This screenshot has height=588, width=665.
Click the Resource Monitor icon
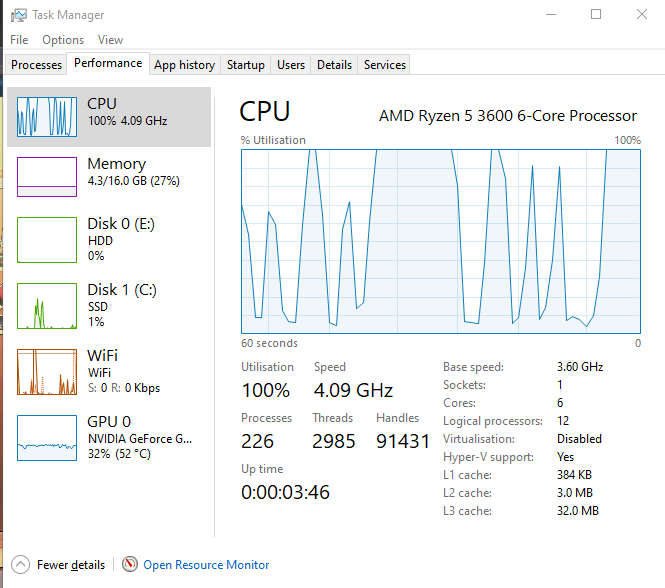tap(130, 565)
